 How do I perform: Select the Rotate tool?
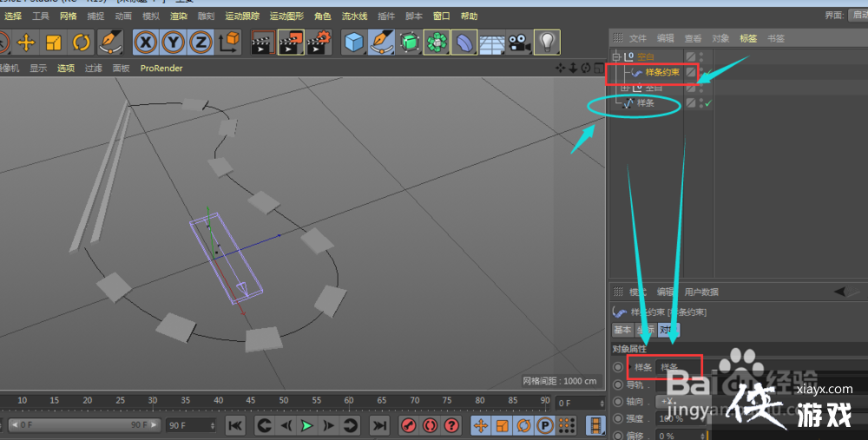82,42
